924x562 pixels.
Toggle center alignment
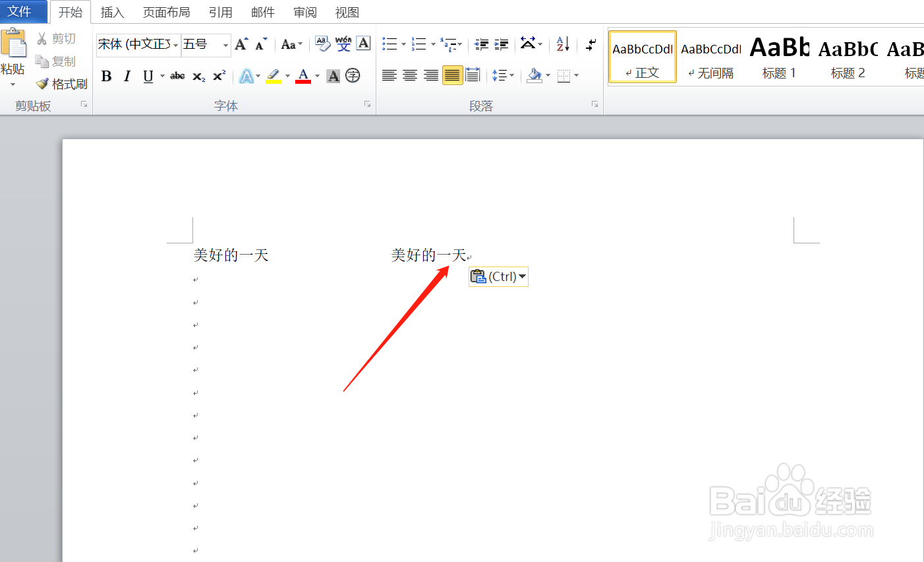pyautogui.click(x=410, y=75)
